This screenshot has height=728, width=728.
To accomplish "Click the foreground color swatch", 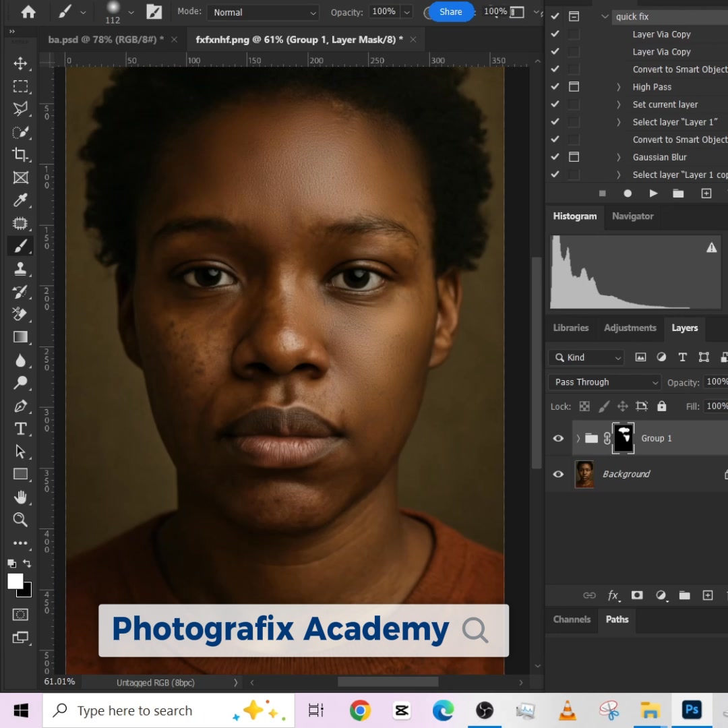I will (x=15, y=581).
